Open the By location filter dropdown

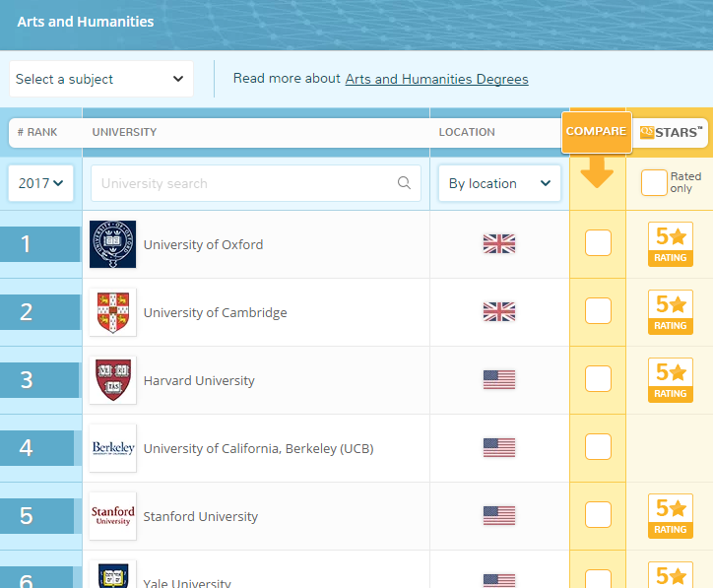click(x=499, y=183)
